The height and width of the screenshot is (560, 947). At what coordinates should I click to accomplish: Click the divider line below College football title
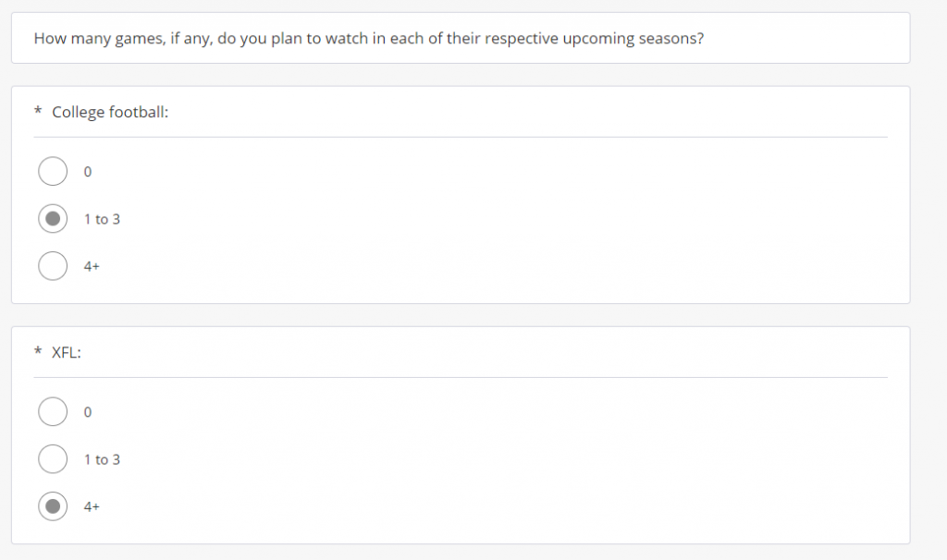click(461, 137)
